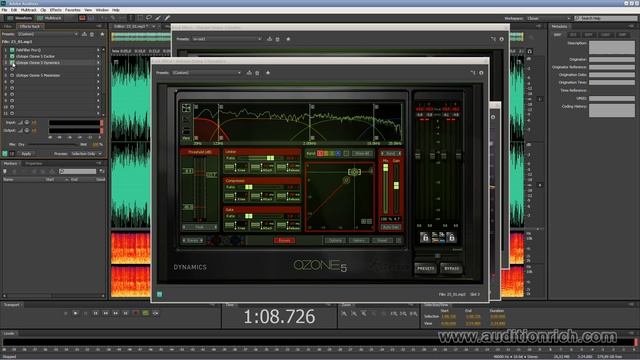The image size is (640, 360).
Task: Toggle Loop Playback in Transport
Action: tap(146, 313)
